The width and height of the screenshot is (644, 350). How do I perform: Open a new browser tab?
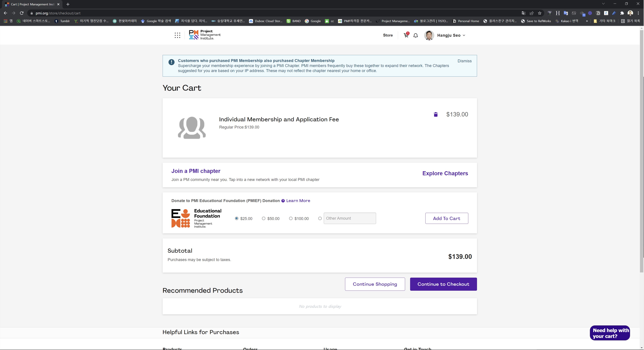[x=68, y=4]
